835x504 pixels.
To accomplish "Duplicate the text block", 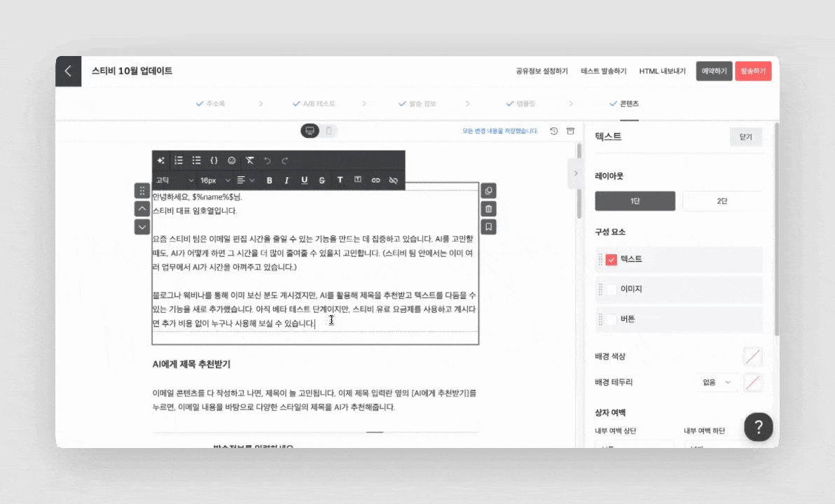I will (x=489, y=190).
